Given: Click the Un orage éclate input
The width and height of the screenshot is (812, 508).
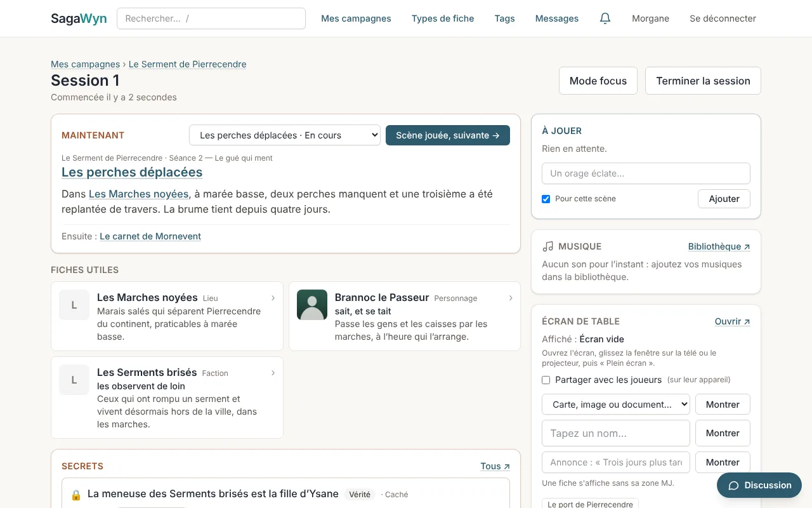Looking at the screenshot, I should pos(646,173).
